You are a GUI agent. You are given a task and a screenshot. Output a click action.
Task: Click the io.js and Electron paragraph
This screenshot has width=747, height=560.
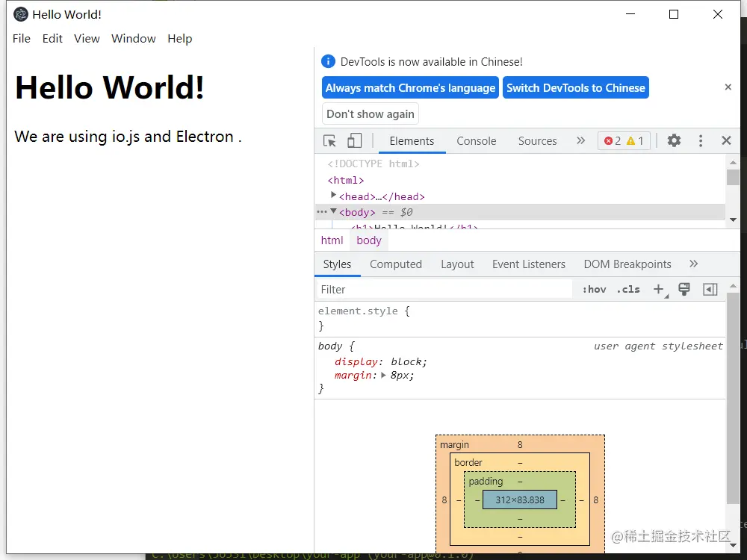tap(128, 137)
